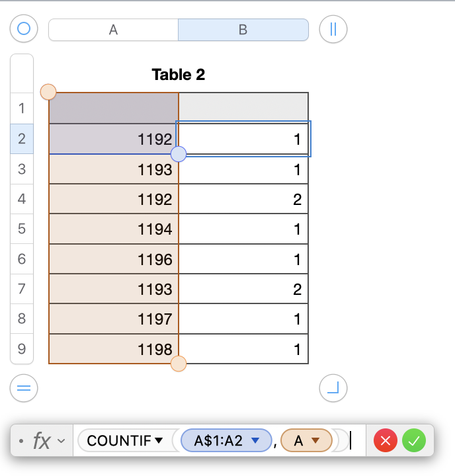Open the fx function dropdown chevron
The image size is (455, 476).
click(x=62, y=441)
